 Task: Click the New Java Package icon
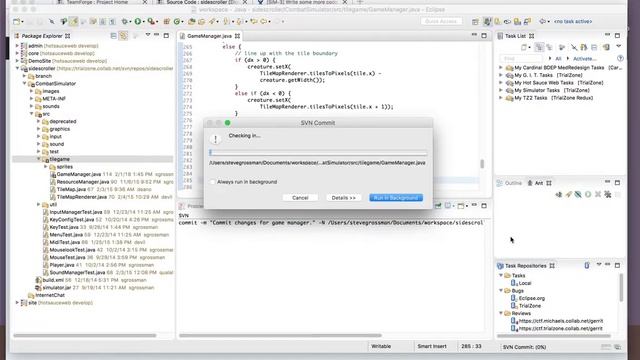pyautogui.click(x=167, y=21)
